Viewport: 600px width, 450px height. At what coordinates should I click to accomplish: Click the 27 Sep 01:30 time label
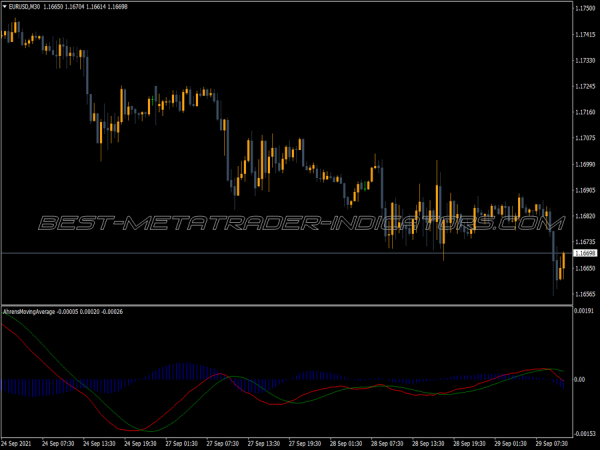coord(181,443)
